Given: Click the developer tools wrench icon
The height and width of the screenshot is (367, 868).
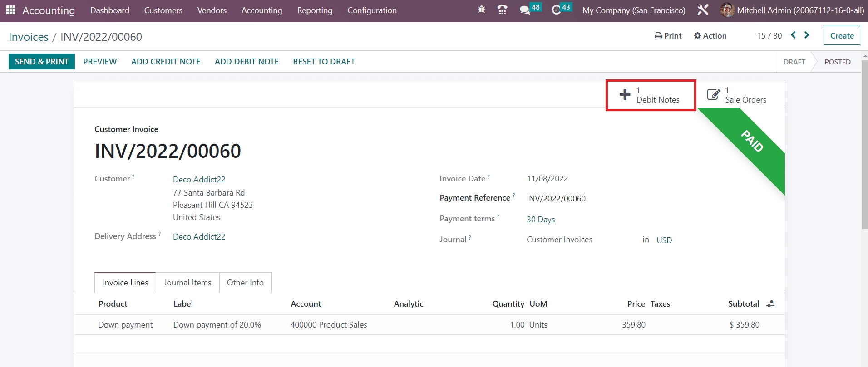Looking at the screenshot, I should click(703, 10).
